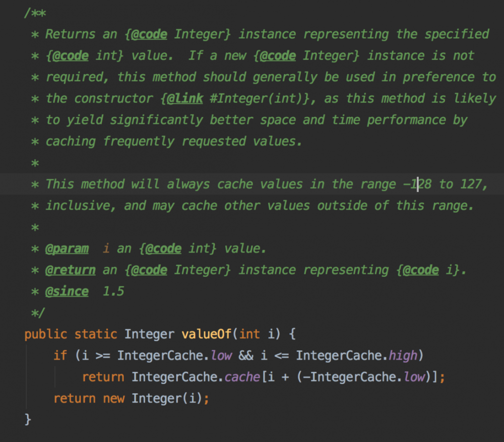Click 'low' in the if condition line

[x=221, y=355]
